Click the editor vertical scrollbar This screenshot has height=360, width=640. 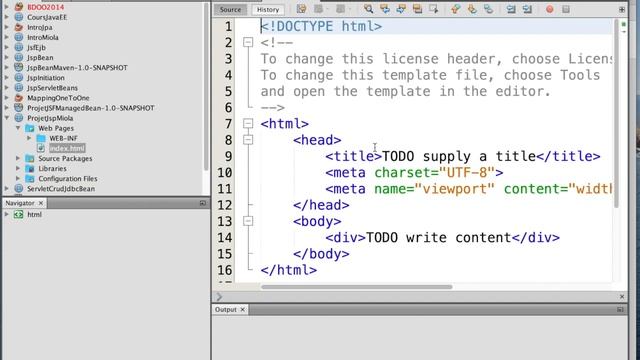click(616, 113)
